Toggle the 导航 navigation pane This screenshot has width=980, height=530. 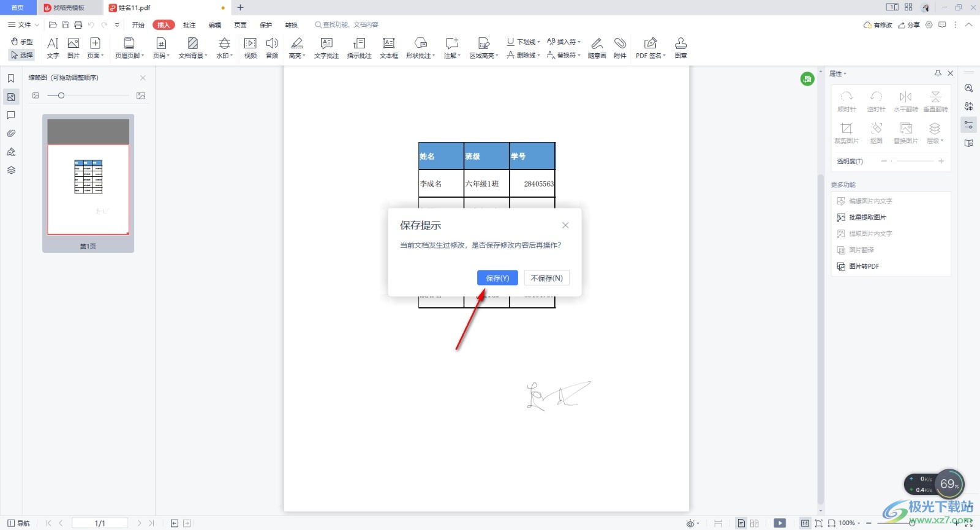[18, 523]
